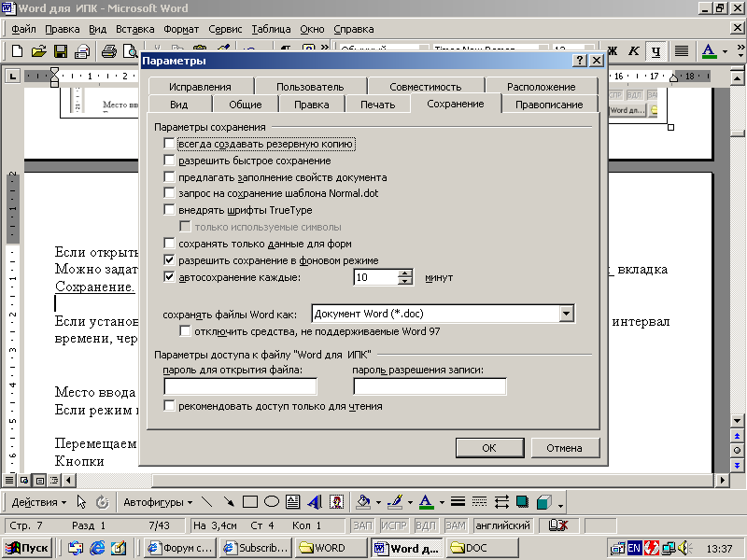
Task: Switch to the Печать tab
Action: click(377, 105)
